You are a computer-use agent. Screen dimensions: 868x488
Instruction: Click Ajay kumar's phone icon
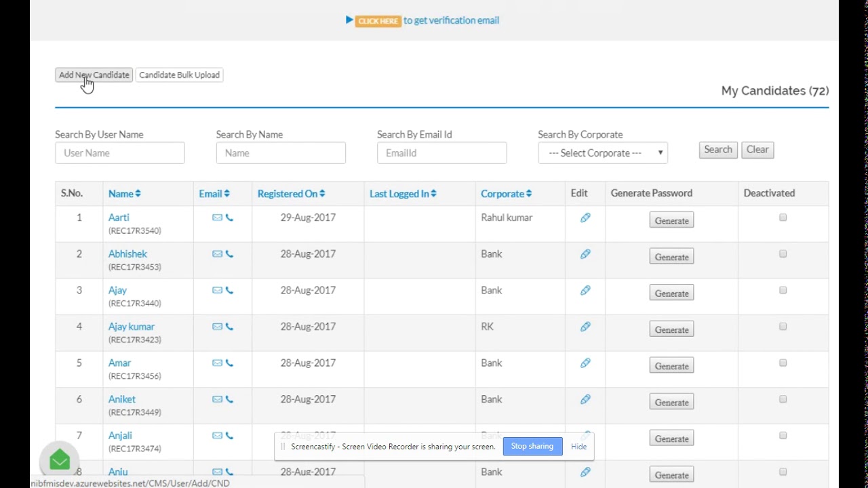point(229,327)
